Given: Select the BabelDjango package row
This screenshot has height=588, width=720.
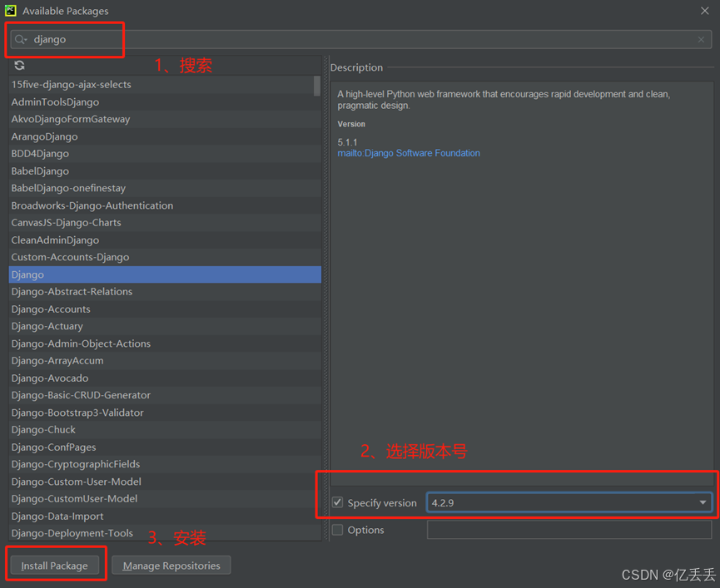Looking at the screenshot, I should pos(165,171).
